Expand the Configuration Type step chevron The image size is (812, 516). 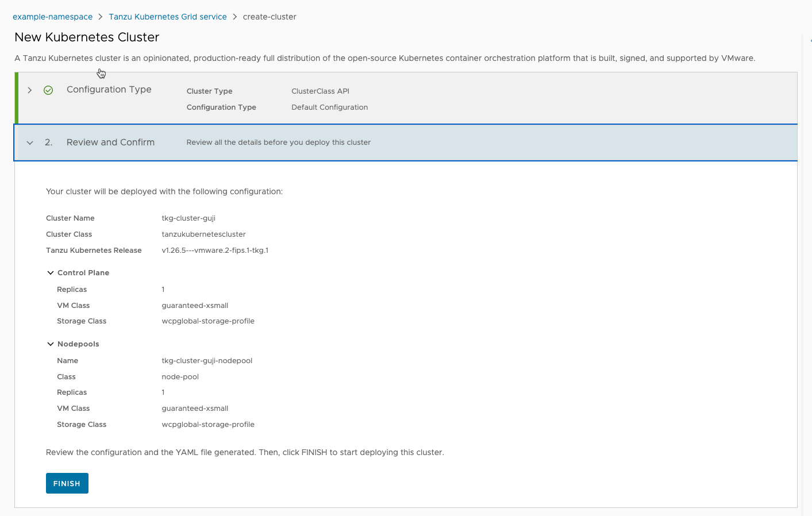click(30, 90)
